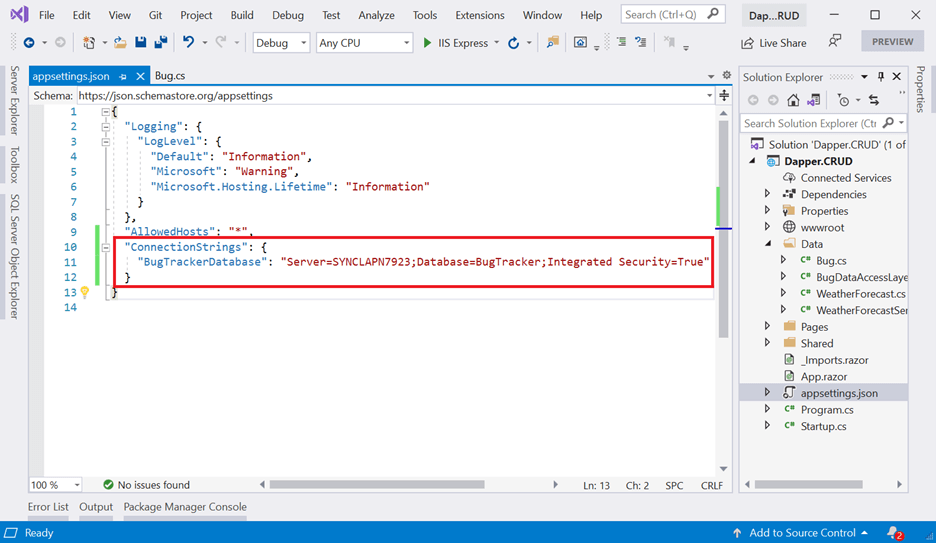The height and width of the screenshot is (543, 936).
Task: Open the Debug configuration dropdown
Action: click(280, 43)
